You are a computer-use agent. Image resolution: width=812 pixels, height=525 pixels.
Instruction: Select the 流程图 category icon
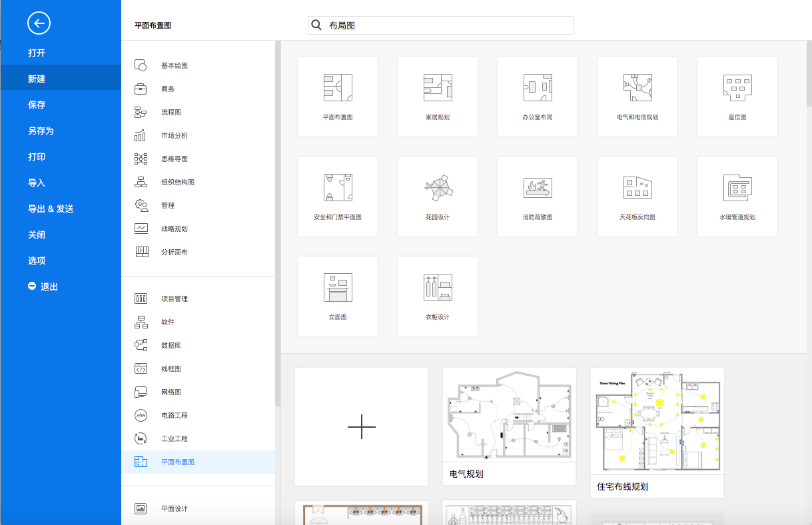[141, 112]
